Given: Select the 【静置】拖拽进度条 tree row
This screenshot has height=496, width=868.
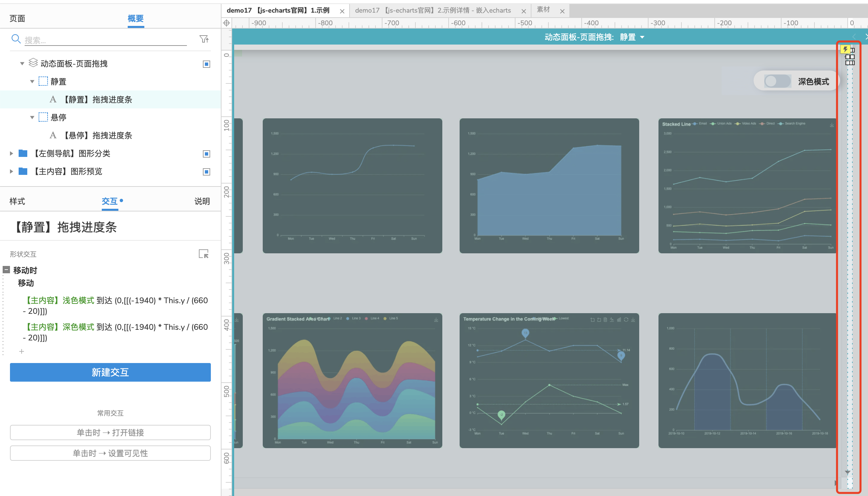Looking at the screenshot, I should coord(110,99).
